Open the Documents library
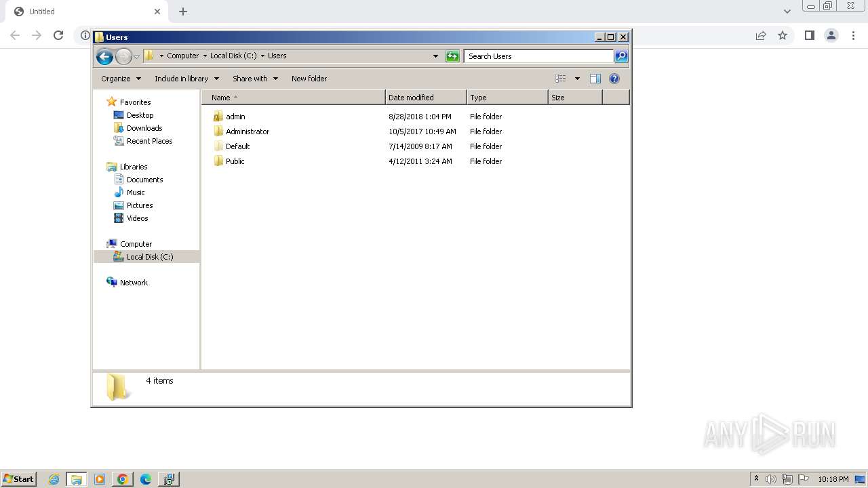 [144, 180]
